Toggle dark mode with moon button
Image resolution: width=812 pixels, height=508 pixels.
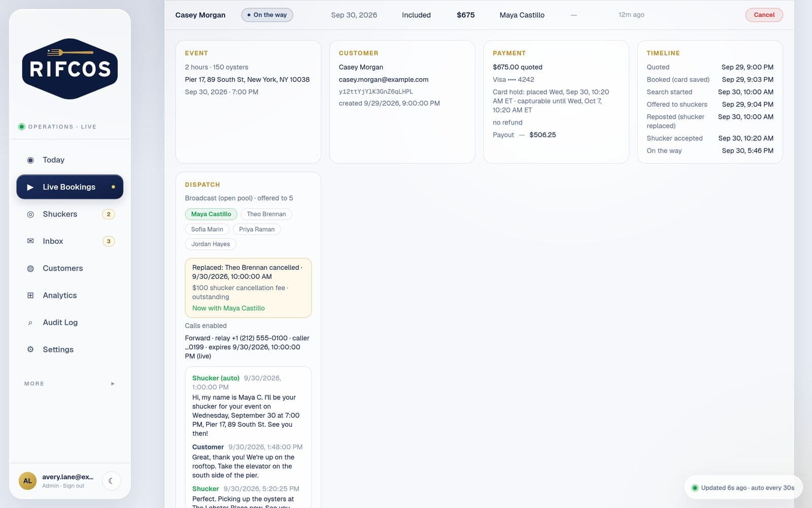(x=111, y=481)
